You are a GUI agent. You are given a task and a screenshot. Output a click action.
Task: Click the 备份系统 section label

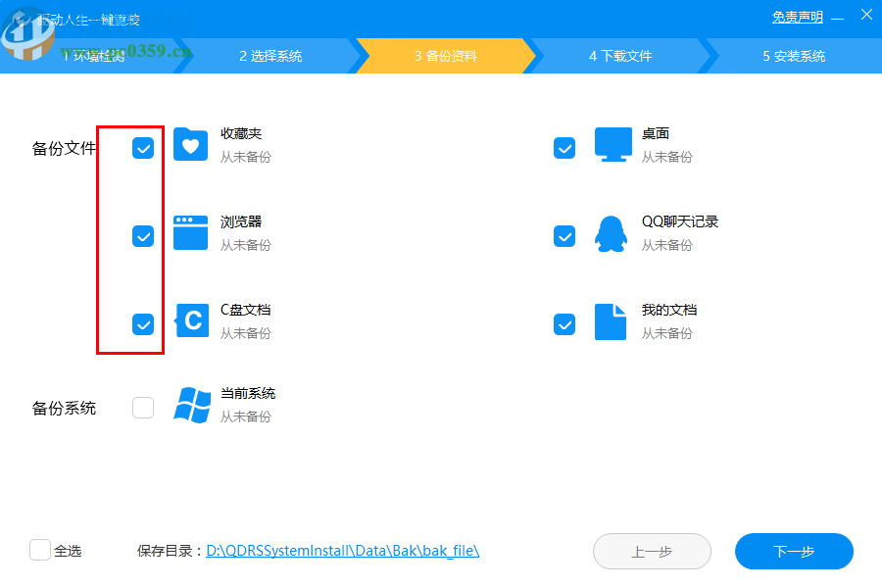[x=64, y=408]
